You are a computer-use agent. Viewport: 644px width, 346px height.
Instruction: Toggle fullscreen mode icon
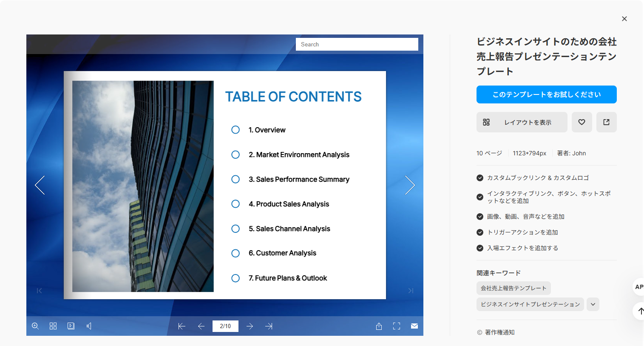pyautogui.click(x=397, y=326)
